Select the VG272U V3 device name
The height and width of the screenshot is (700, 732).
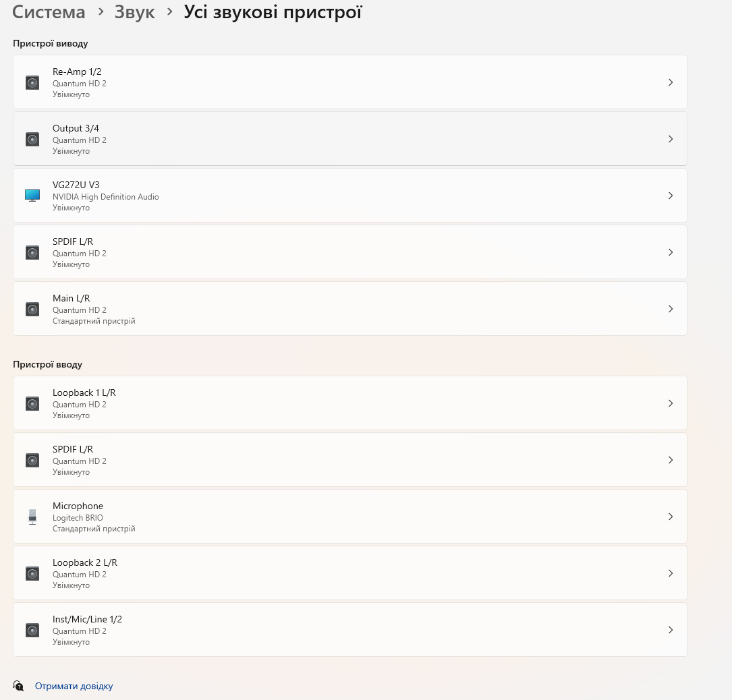click(x=76, y=185)
